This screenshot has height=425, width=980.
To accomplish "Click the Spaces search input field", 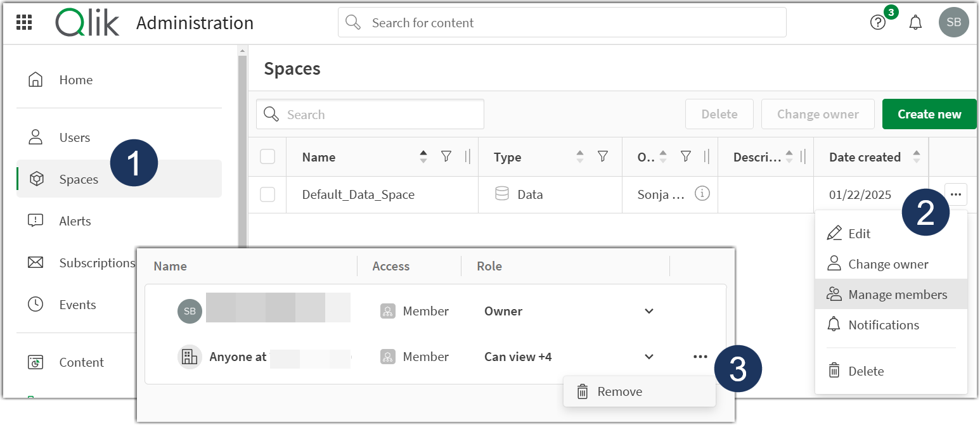I will tap(370, 114).
